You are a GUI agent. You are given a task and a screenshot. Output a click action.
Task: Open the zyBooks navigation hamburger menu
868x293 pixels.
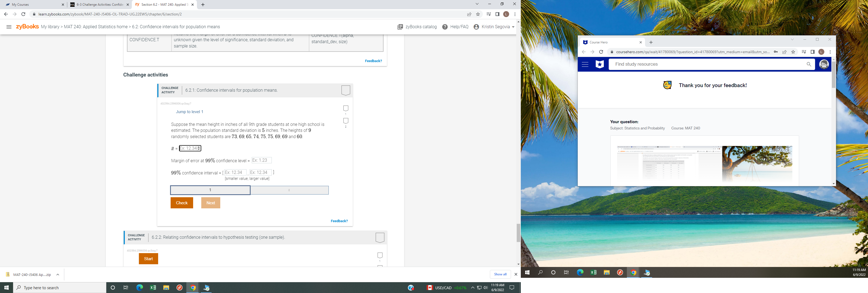[9, 27]
